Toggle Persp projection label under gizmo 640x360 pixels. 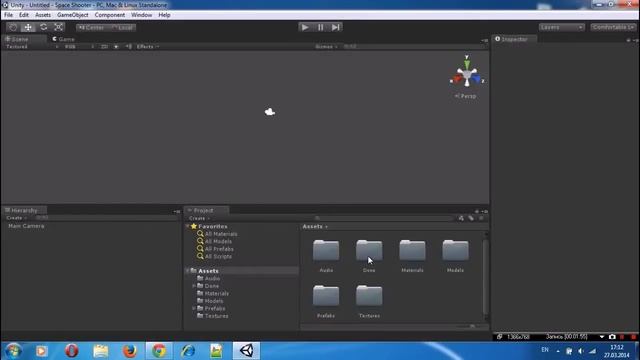[465, 96]
